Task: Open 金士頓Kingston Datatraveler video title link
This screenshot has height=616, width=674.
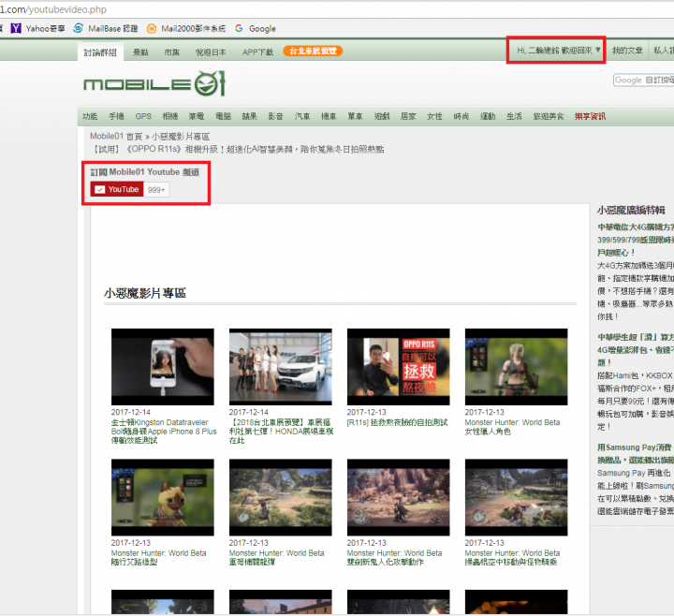Action: pos(164,432)
